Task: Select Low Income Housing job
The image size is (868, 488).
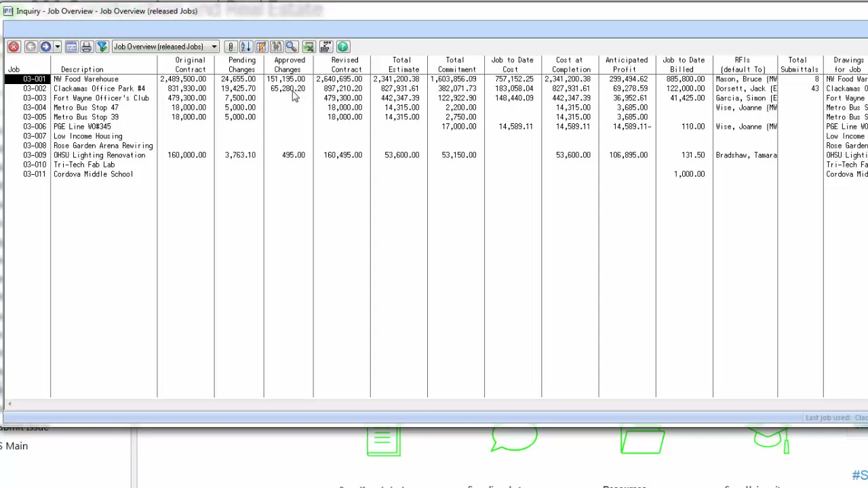Action: point(88,136)
